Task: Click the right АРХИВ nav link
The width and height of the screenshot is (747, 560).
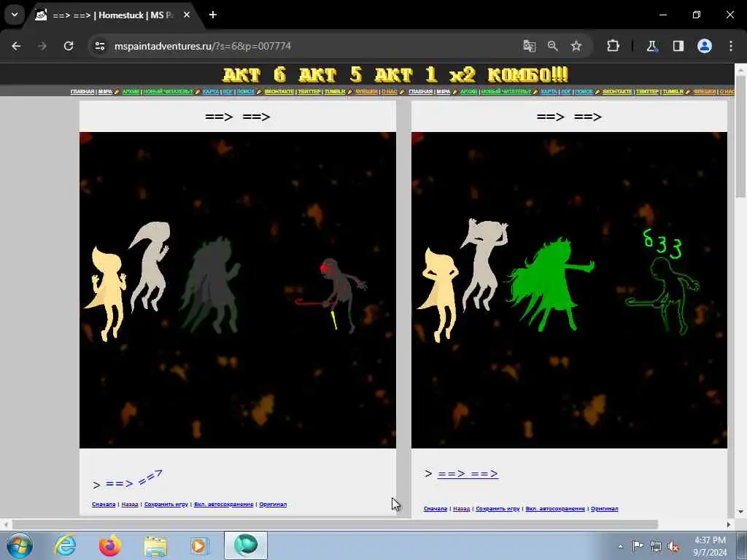Action: pyautogui.click(x=469, y=91)
